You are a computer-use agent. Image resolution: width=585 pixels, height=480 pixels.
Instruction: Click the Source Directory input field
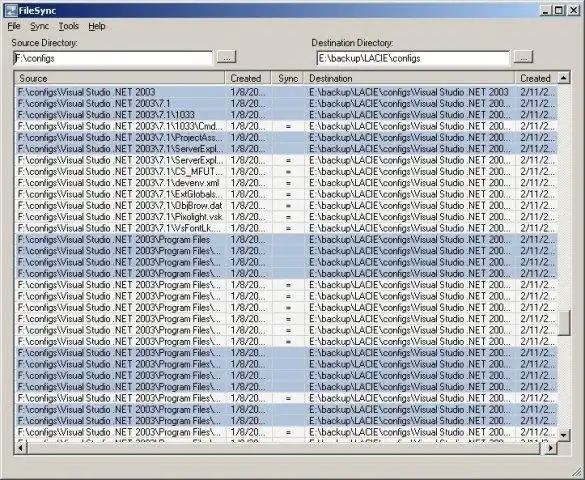(113, 58)
